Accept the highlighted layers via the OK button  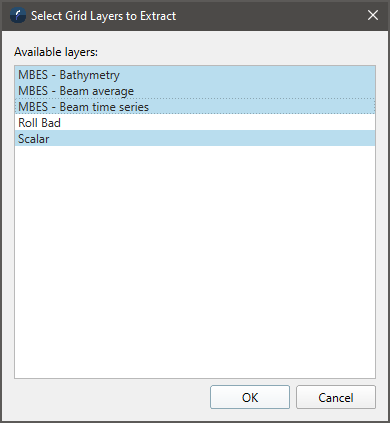tap(250, 397)
